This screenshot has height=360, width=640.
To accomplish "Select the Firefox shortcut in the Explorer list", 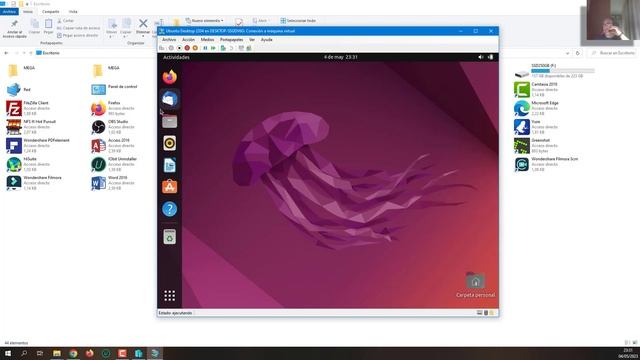I will point(113,108).
